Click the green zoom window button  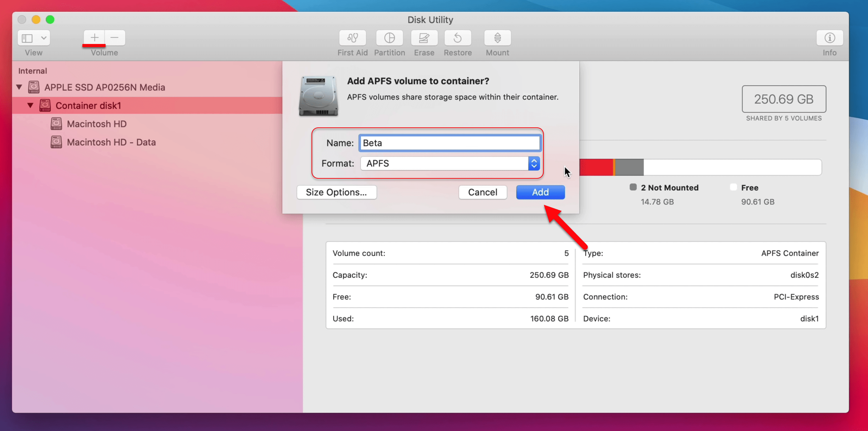click(50, 19)
